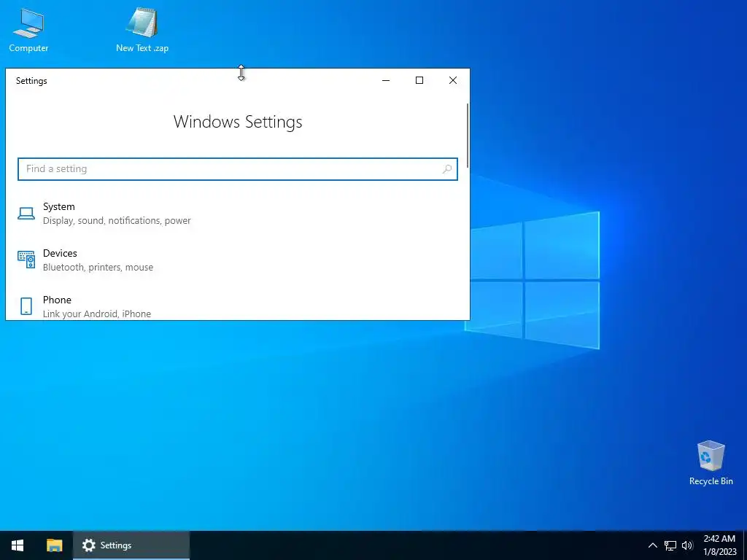Click the Windows Settings heading

point(238,122)
